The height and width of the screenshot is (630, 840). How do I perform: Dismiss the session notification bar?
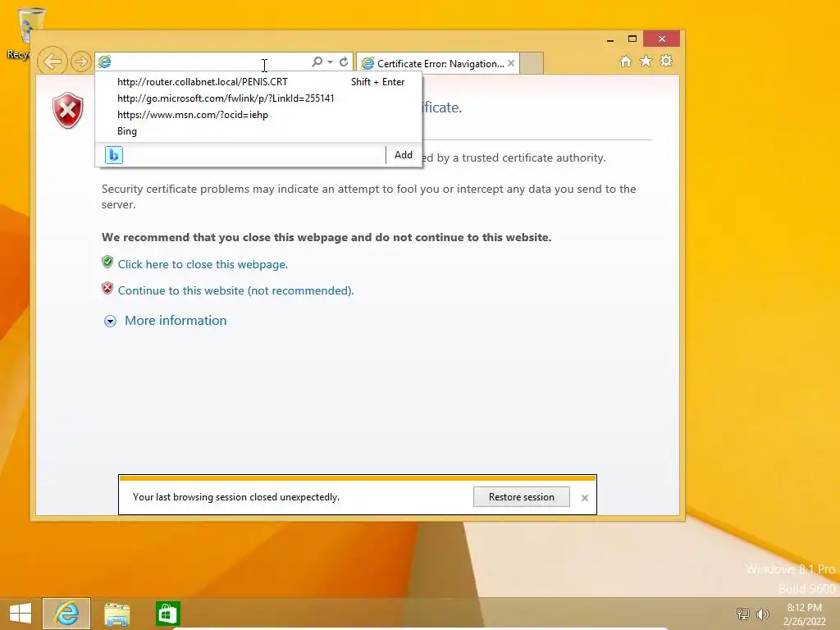[584, 498]
